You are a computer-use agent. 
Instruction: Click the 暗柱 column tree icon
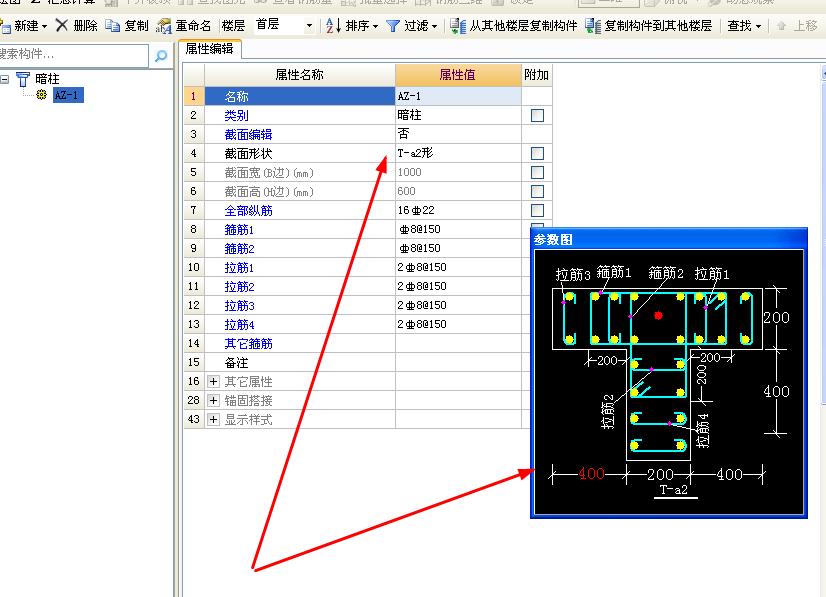point(23,79)
